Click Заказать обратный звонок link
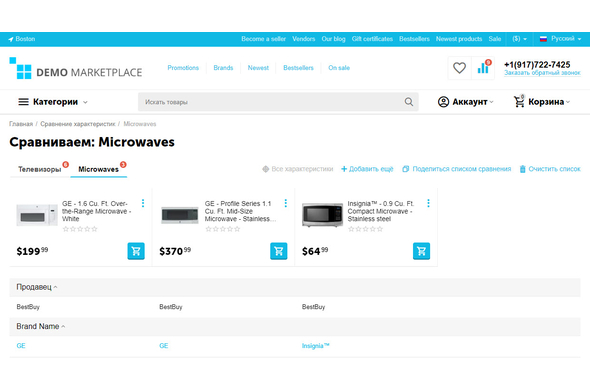 tap(542, 73)
